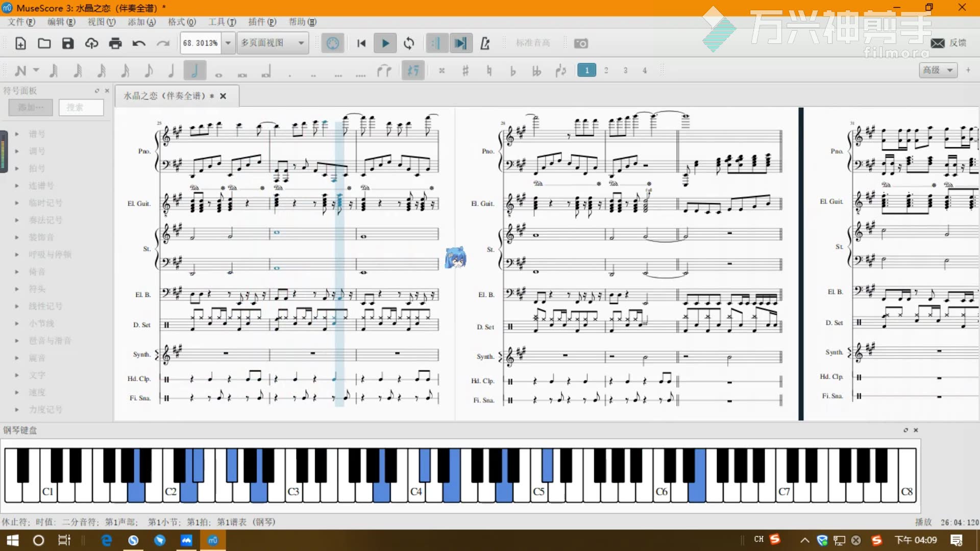Toggle MIDI input button
This screenshot has width=980, height=551.
pos(333,43)
